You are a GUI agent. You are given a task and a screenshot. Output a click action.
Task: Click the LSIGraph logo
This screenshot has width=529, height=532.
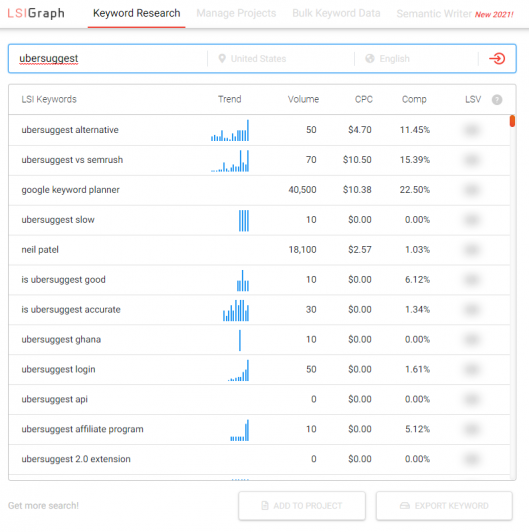[x=36, y=13]
